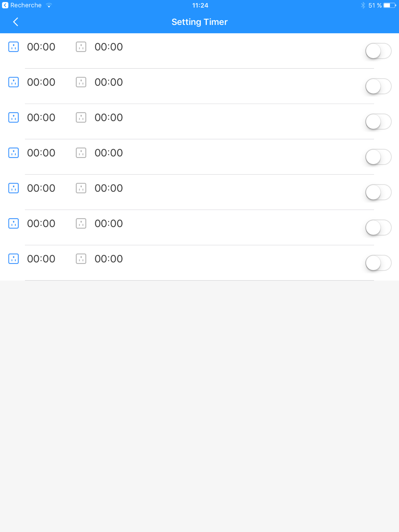Tap gray socket-off icon in third timer row
This screenshot has height=532, width=399.
tap(81, 117)
